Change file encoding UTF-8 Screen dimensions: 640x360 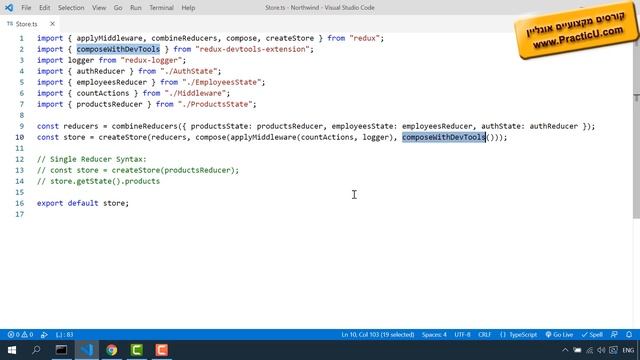click(x=462, y=335)
